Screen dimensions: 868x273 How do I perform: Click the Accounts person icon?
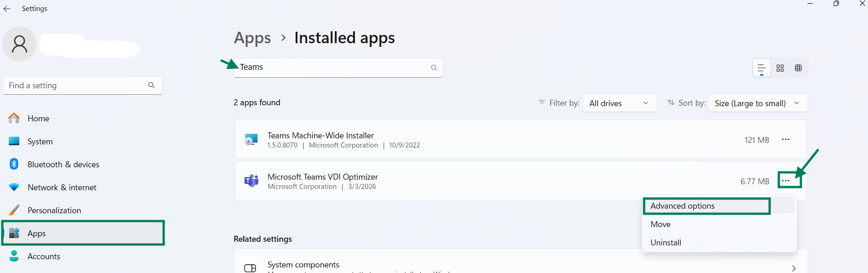14,256
